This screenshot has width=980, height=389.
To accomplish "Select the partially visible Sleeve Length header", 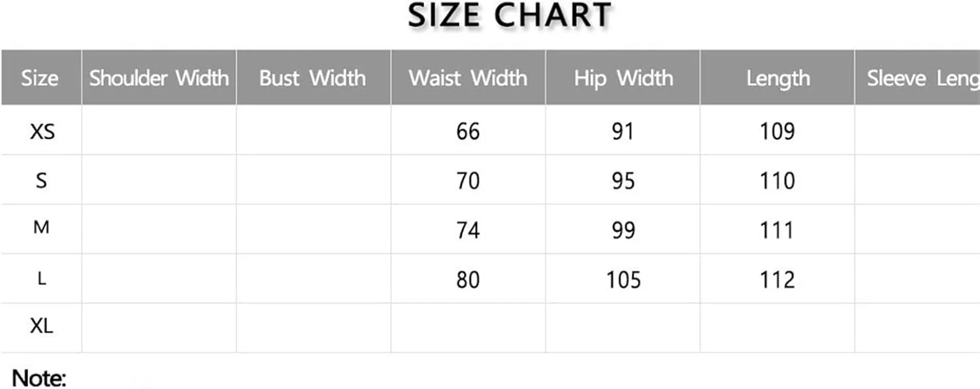I will [922, 78].
